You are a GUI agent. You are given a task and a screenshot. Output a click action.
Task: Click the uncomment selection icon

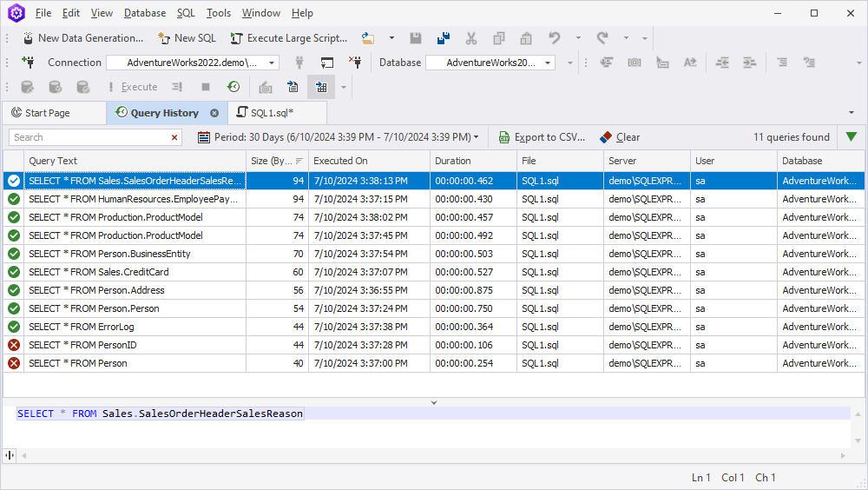point(809,63)
